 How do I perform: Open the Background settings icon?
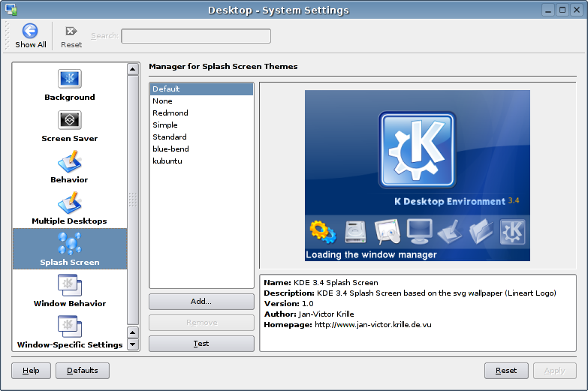(x=70, y=79)
